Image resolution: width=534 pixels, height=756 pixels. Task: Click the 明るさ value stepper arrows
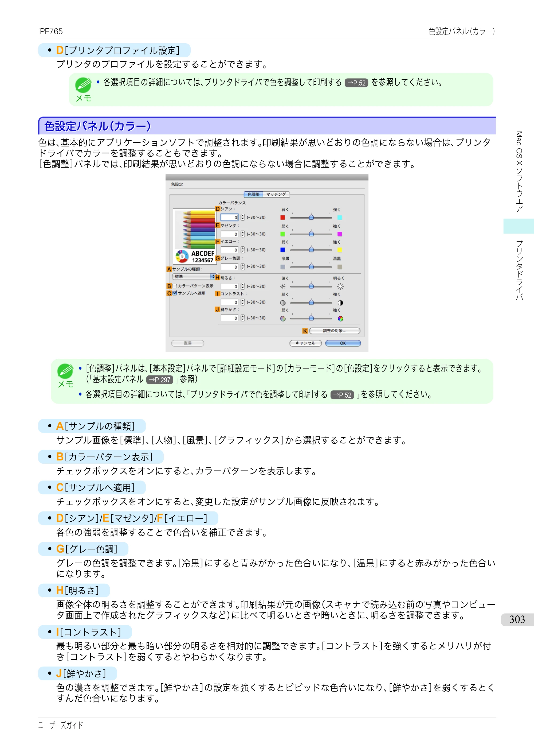click(x=242, y=286)
